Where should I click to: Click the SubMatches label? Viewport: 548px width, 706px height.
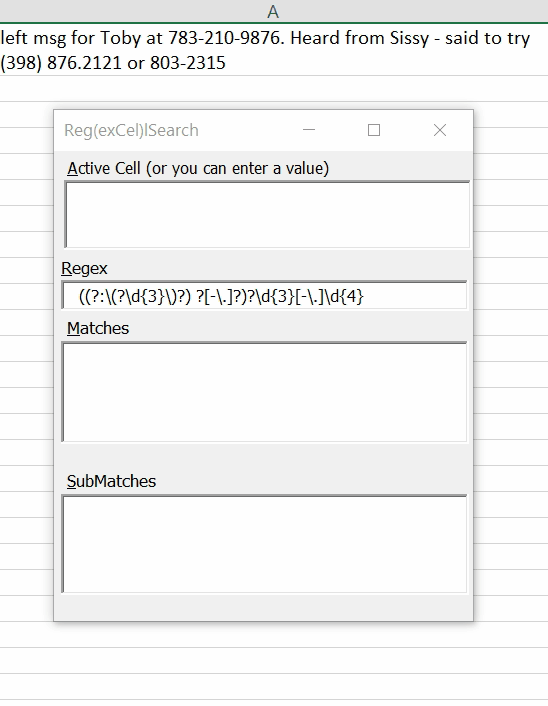111,481
